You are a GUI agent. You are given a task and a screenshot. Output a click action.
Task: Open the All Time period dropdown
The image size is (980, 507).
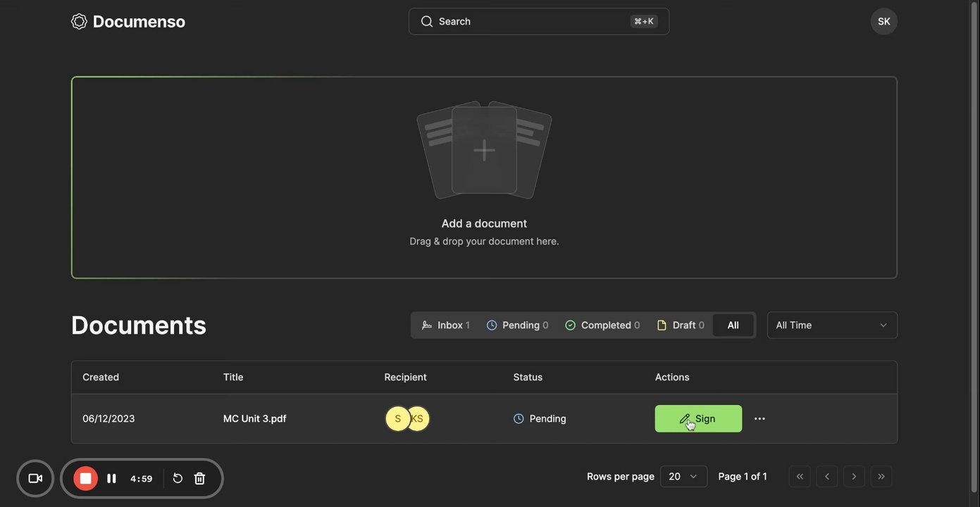(831, 325)
